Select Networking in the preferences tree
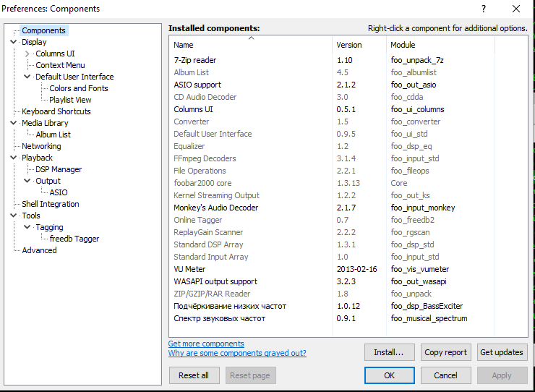The width and height of the screenshot is (535, 392). pos(41,146)
